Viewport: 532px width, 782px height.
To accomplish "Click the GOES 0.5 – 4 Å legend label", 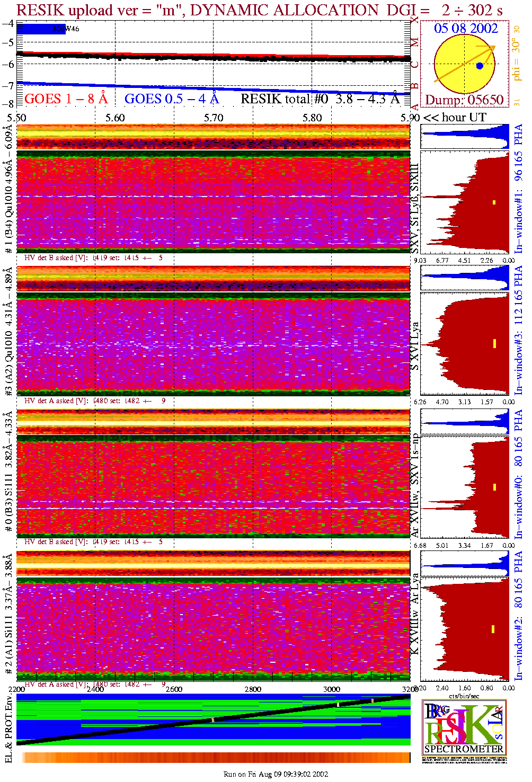I will click(x=171, y=99).
